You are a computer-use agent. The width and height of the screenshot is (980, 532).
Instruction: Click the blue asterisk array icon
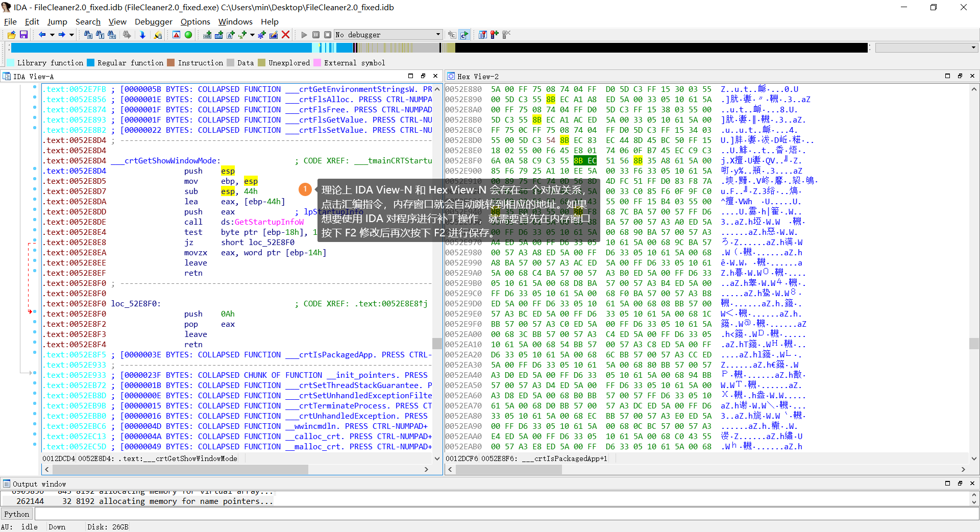262,35
